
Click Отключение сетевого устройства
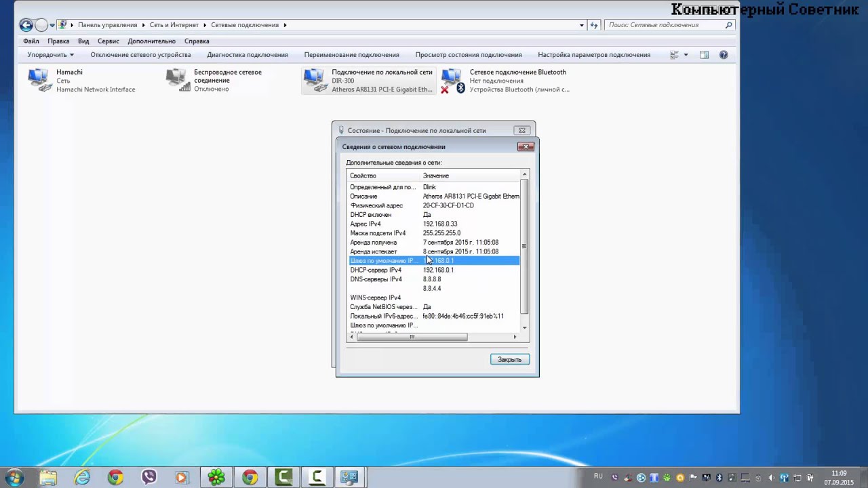140,55
